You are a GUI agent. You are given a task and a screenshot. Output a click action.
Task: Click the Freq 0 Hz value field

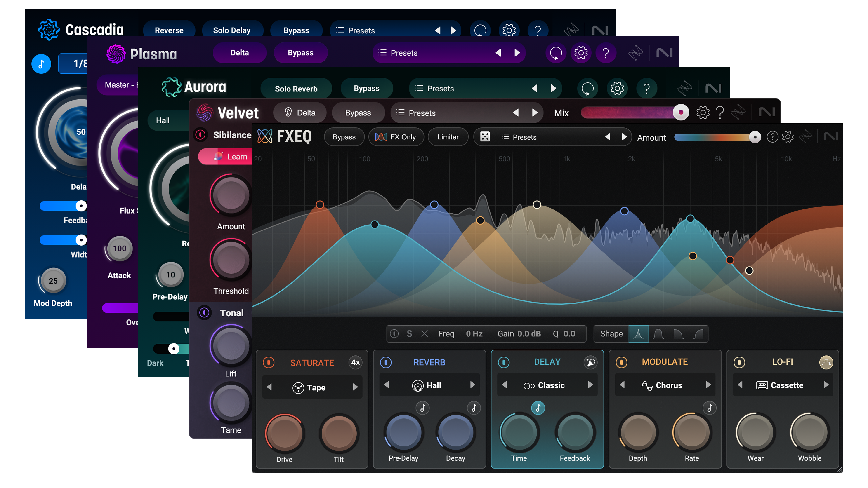pos(474,334)
